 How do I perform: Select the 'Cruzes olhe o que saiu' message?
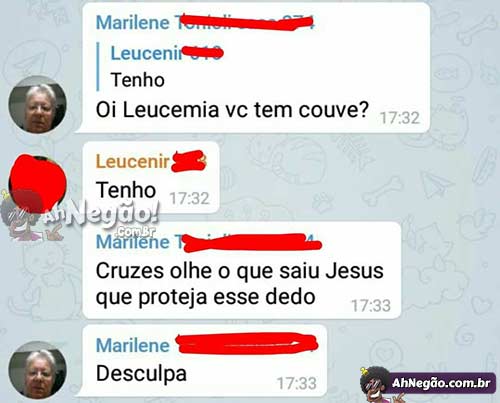click(x=239, y=283)
